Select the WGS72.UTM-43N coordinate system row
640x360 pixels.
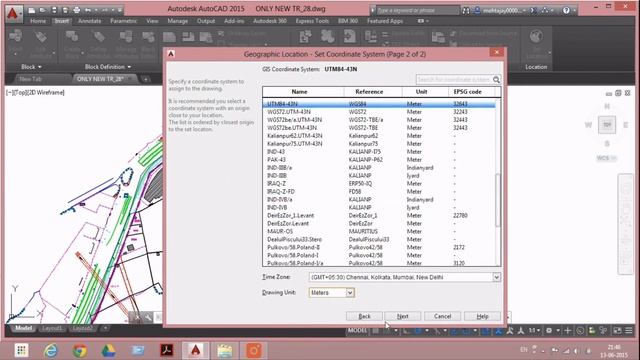click(x=379, y=112)
